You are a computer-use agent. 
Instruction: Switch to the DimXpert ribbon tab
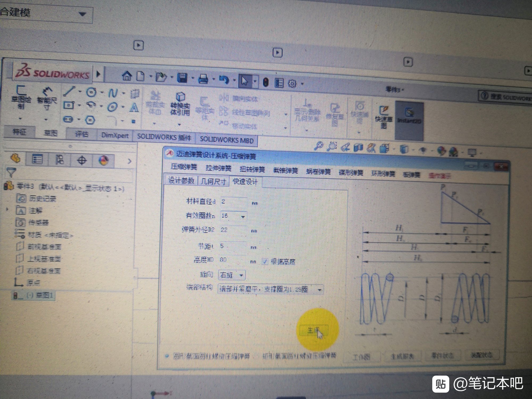pos(115,135)
